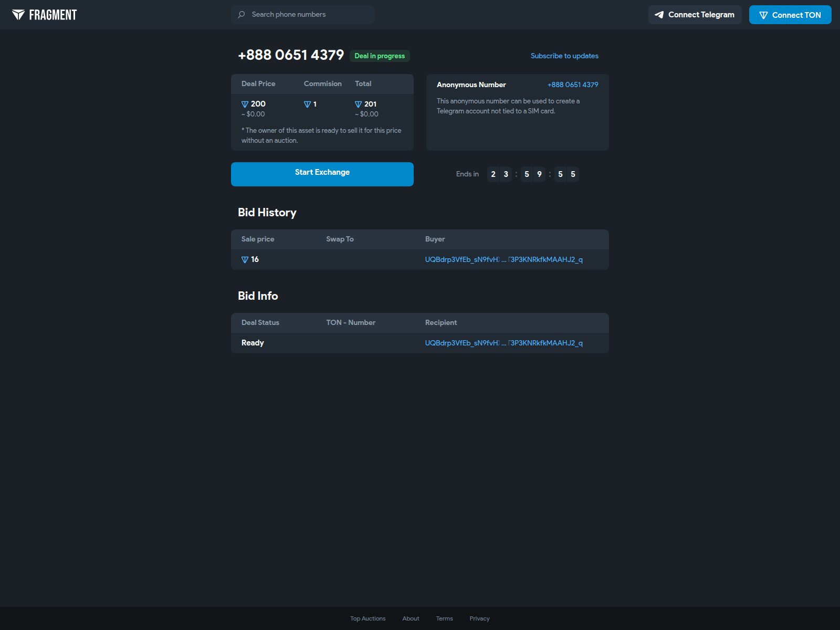Click the search magnifier icon
The image size is (840, 630).
[241, 14]
